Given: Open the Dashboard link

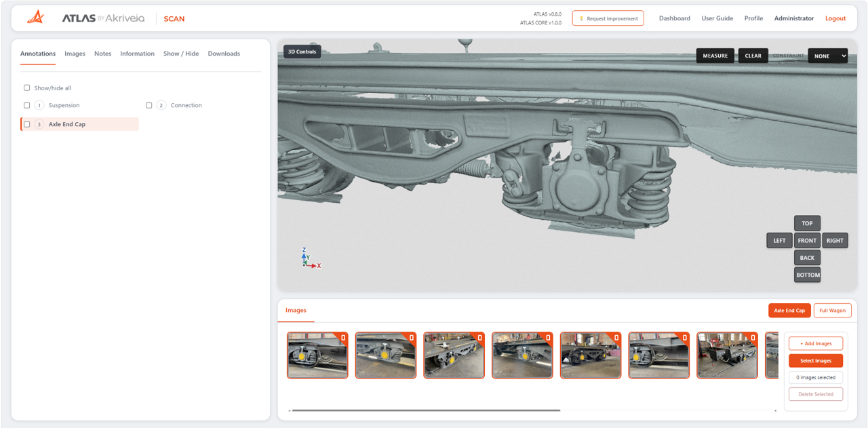Looking at the screenshot, I should point(675,18).
